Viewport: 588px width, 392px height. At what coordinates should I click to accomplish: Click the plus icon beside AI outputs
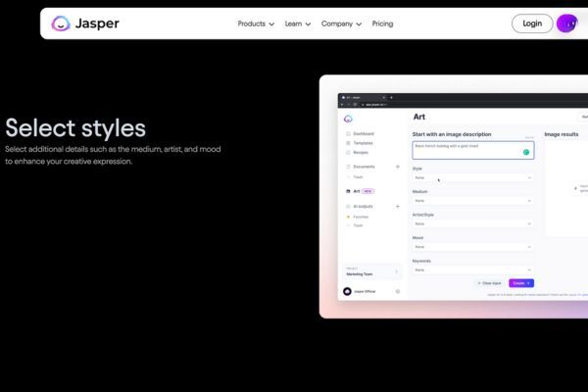(398, 207)
